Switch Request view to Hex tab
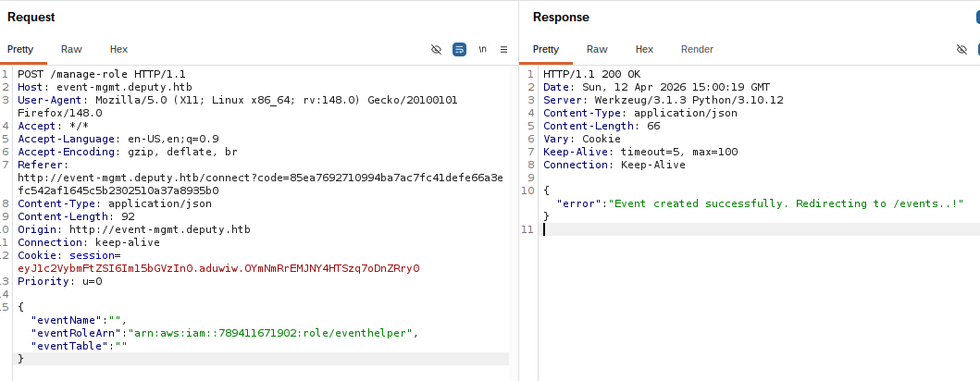Viewport: 980px width, 381px height. 118,49
